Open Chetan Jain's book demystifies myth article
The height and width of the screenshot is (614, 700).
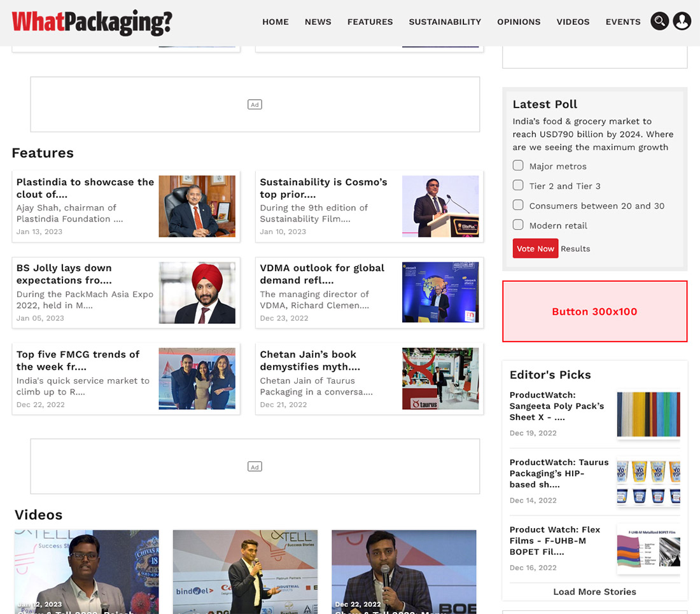coord(310,361)
